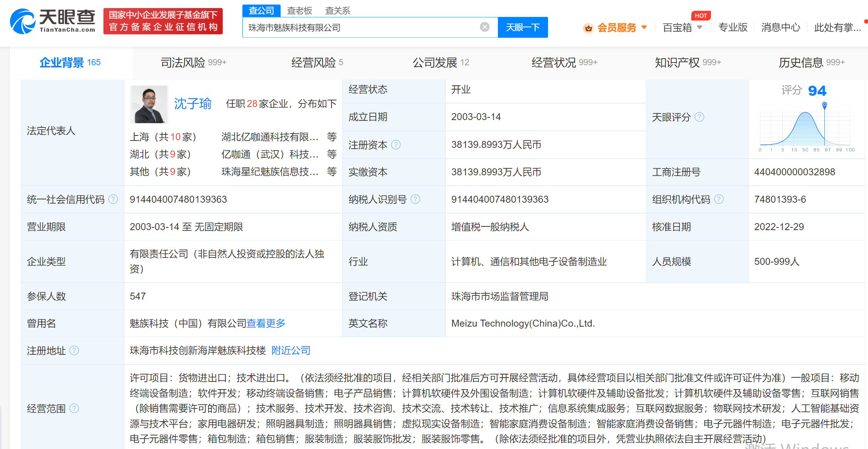Open help icon next to 纳税人识别号
The image size is (868, 449).
coord(415,199)
